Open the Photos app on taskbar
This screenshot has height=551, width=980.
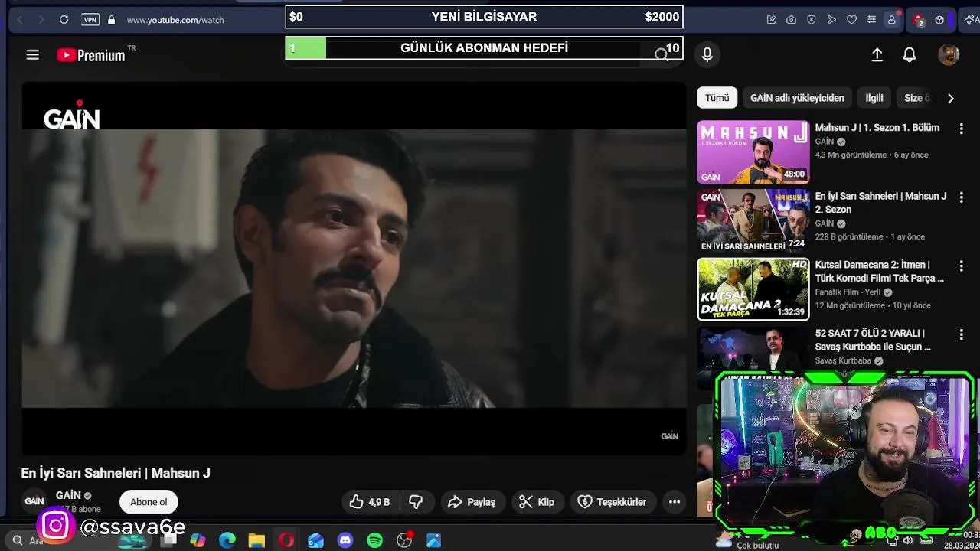433,540
